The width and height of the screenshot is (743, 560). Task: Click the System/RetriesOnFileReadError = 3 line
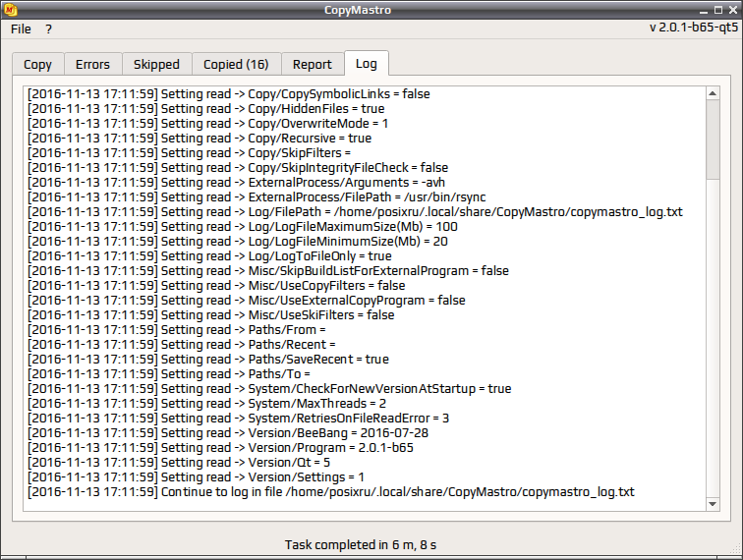pos(239,417)
